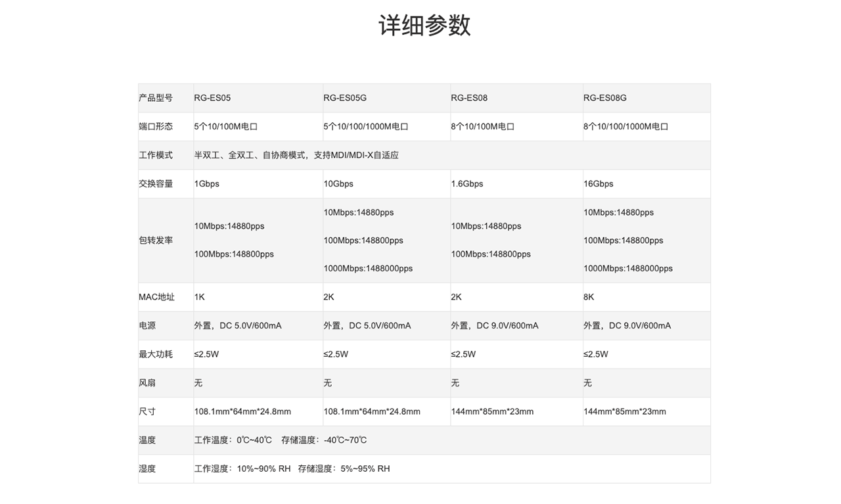Select 100Mbps:148800pps under RG-ES08

point(491,254)
